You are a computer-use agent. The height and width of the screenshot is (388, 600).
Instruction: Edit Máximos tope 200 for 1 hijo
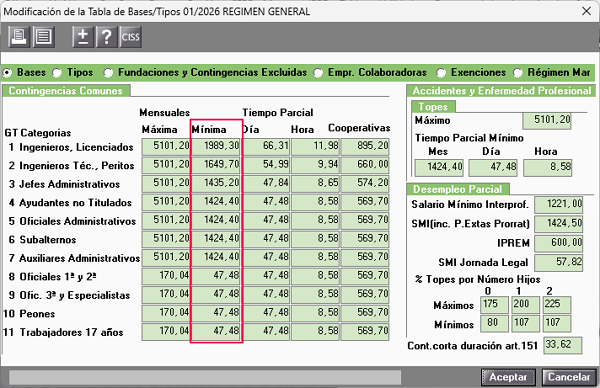pyautogui.click(x=526, y=305)
